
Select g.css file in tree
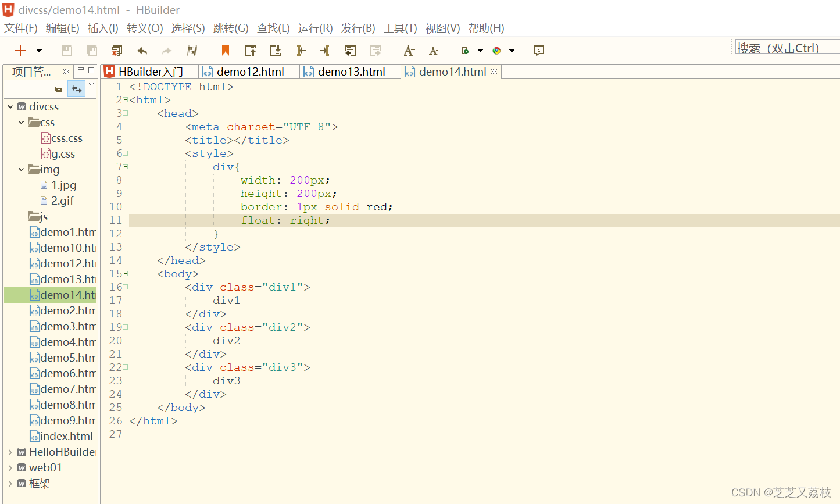(58, 154)
